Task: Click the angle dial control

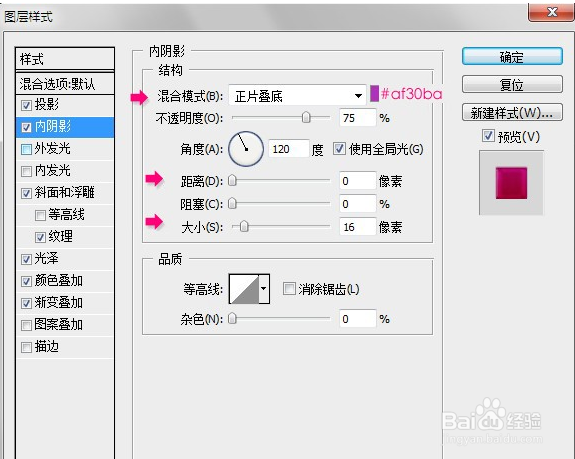Action: pos(246,149)
